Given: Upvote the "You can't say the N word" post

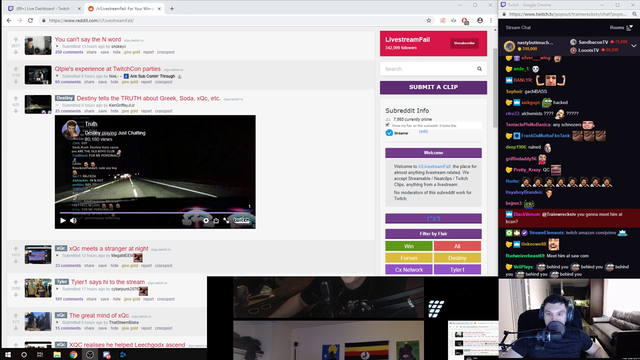Looking at the screenshot, I should pos(16,40).
